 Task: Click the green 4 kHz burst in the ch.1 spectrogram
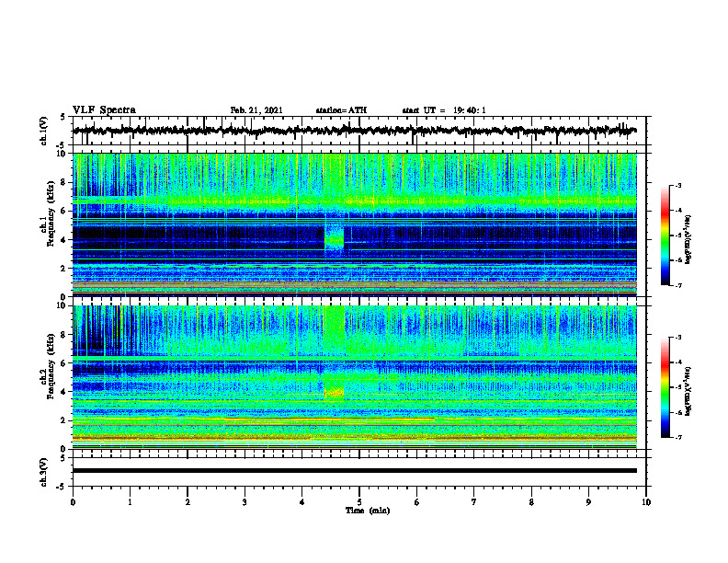(335, 239)
